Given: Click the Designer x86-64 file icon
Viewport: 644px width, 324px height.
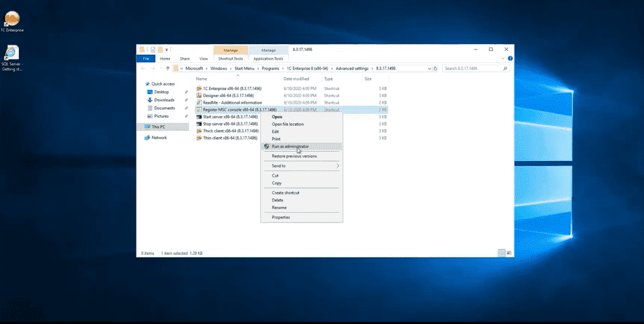Looking at the screenshot, I should (199, 95).
